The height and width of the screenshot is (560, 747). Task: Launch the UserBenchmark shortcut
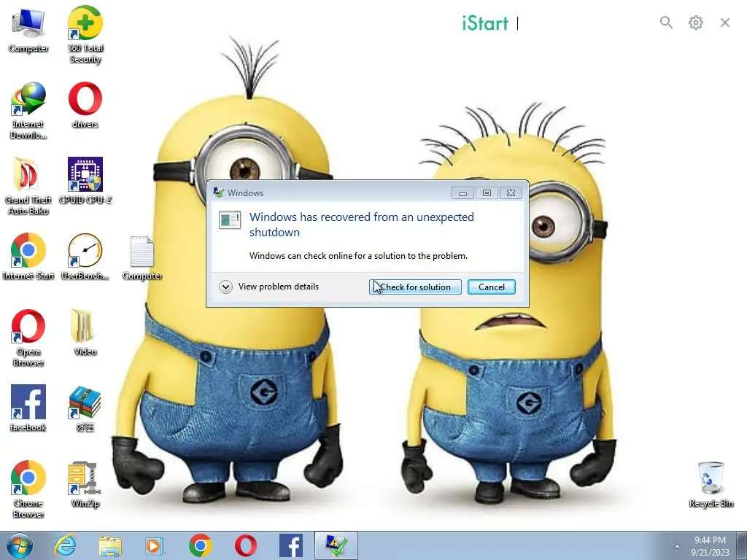click(x=85, y=256)
